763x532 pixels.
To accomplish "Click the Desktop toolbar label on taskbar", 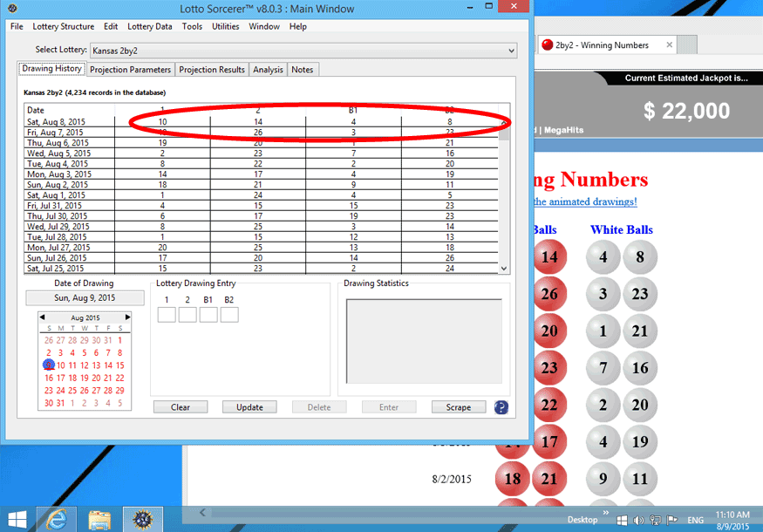I will pyautogui.click(x=582, y=520).
